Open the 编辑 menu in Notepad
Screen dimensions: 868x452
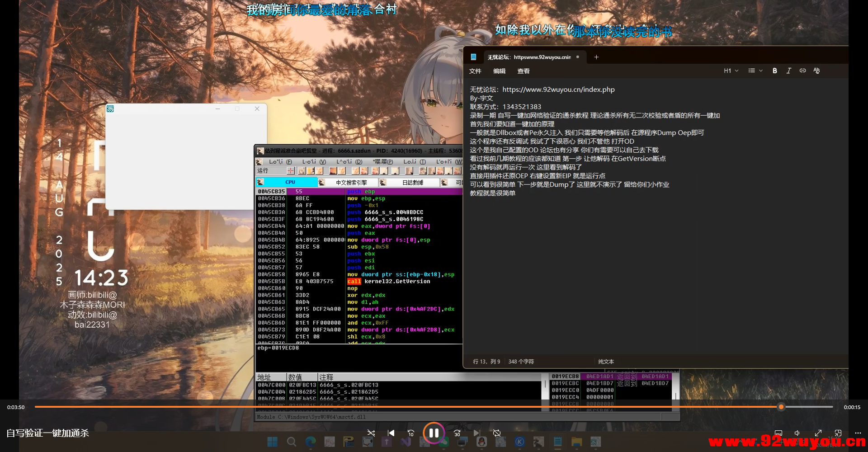pyautogui.click(x=499, y=71)
